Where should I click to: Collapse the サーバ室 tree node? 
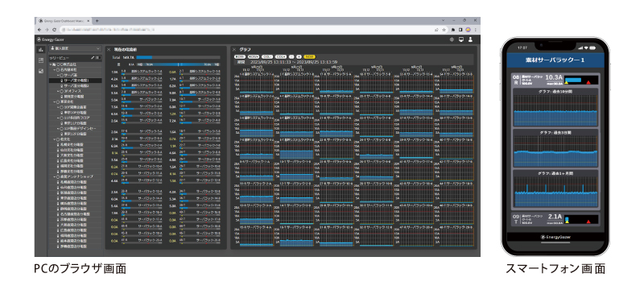[x=58, y=75]
